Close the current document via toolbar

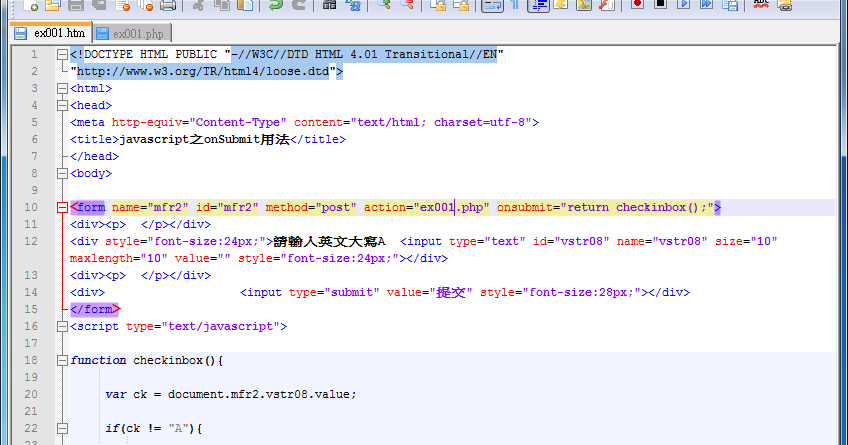click(123, 5)
